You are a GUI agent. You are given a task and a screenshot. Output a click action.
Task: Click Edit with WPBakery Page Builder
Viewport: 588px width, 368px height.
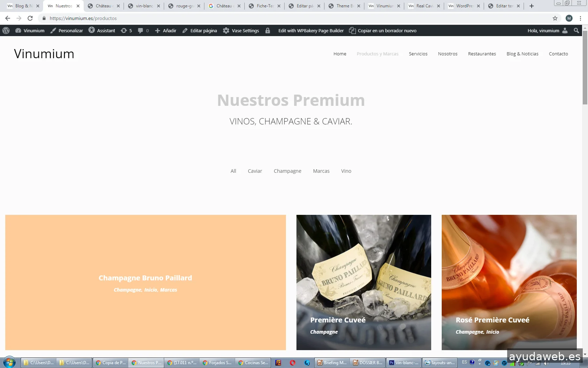click(x=311, y=31)
